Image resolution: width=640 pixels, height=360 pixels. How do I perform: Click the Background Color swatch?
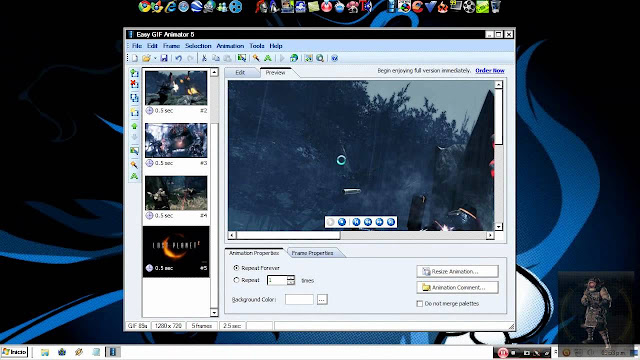299,299
